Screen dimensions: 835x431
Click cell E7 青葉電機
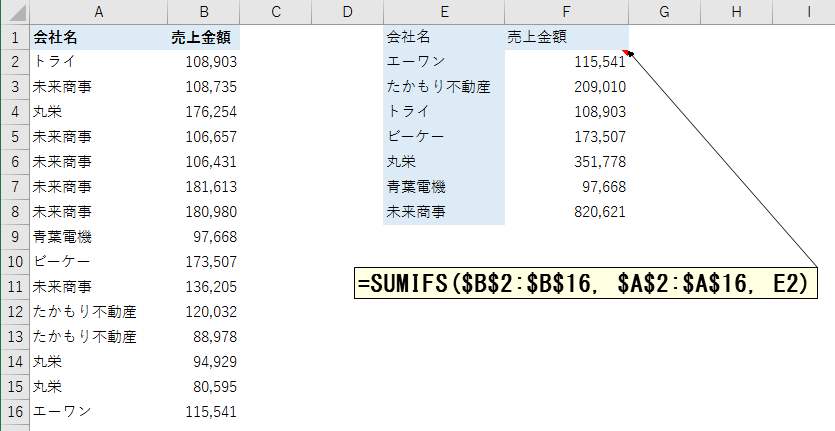point(444,187)
